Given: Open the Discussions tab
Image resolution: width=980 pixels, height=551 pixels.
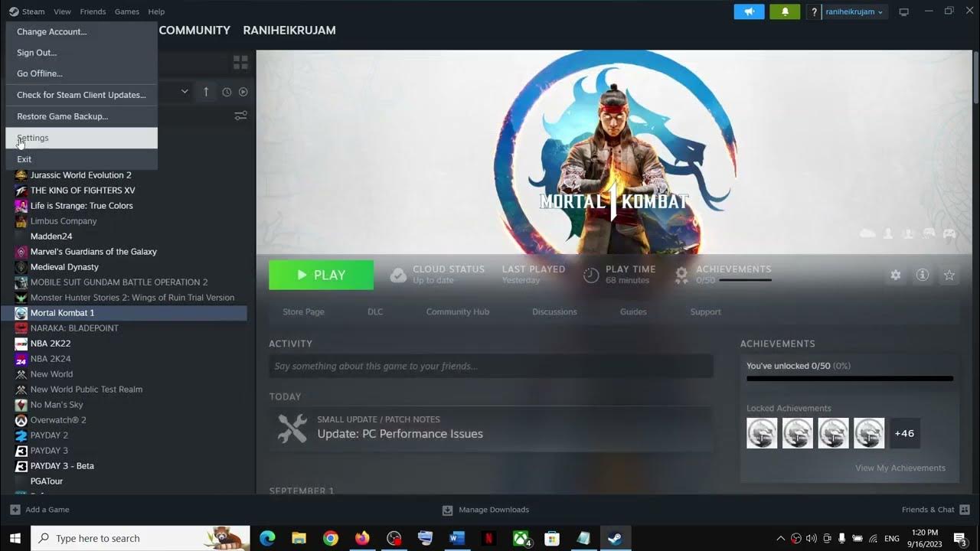Looking at the screenshot, I should pos(554,312).
